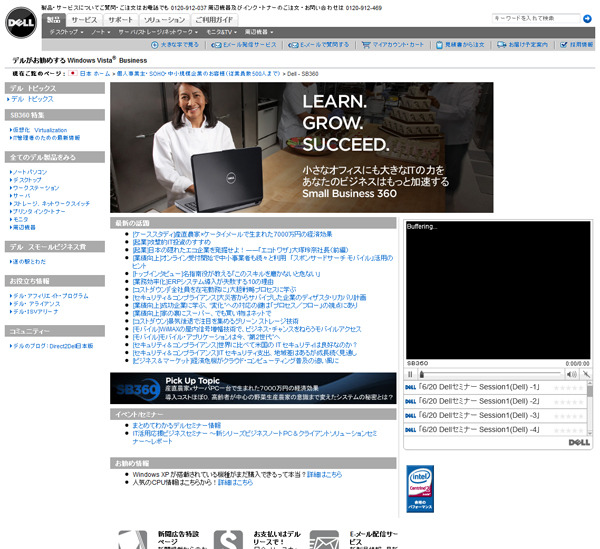Open the デル トピックス sidebar link
600x549 pixels.
(x=32, y=99)
